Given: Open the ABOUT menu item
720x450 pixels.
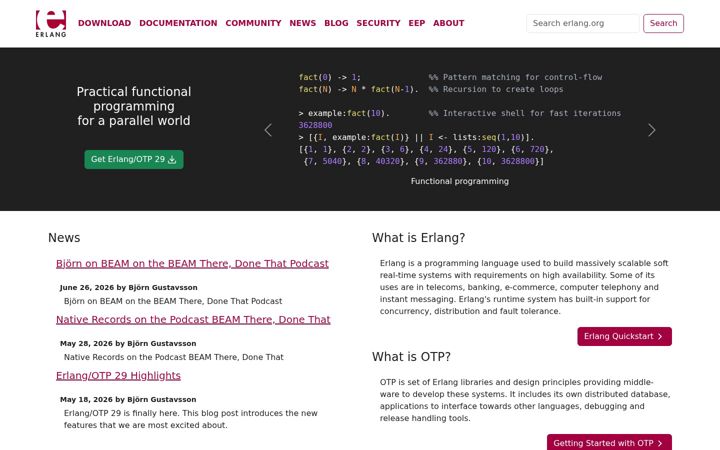Looking at the screenshot, I should click(x=449, y=23).
